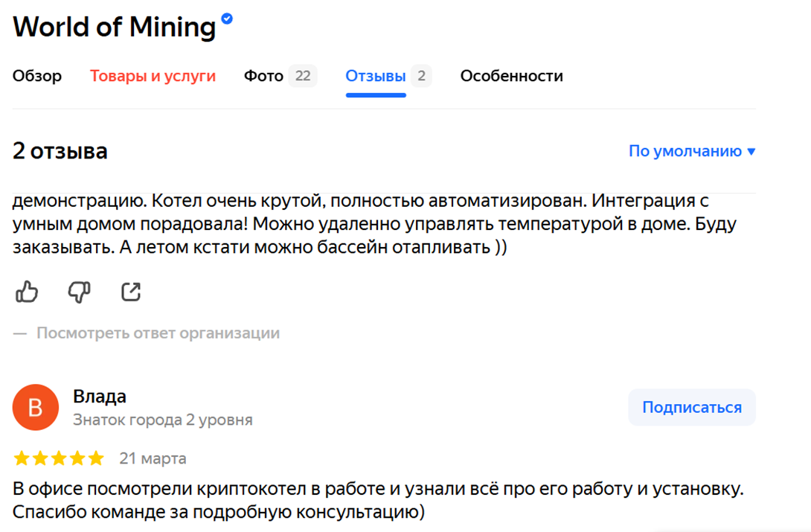Click Знаток города 2 уровня label
This screenshot has height=532, width=811.
click(162, 420)
